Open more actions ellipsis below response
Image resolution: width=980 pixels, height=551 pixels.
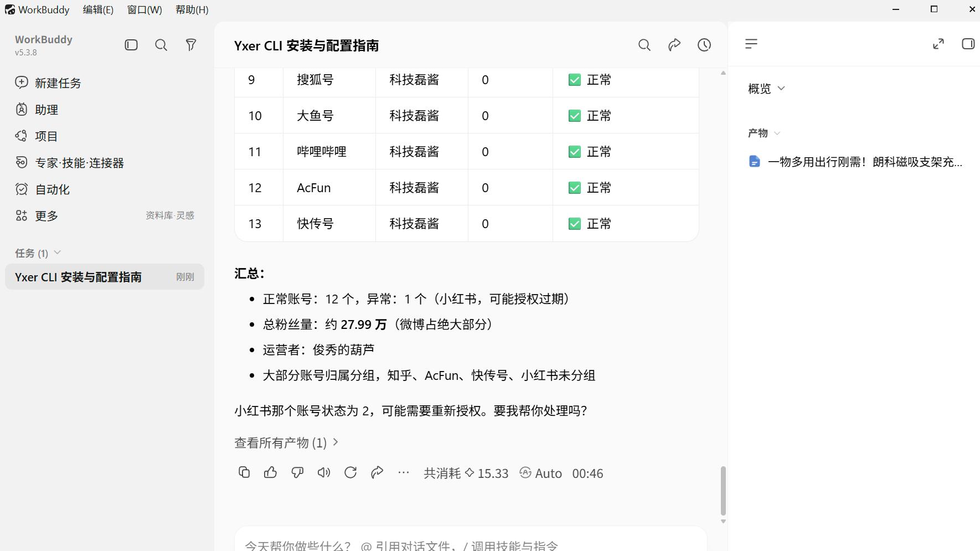click(x=404, y=472)
